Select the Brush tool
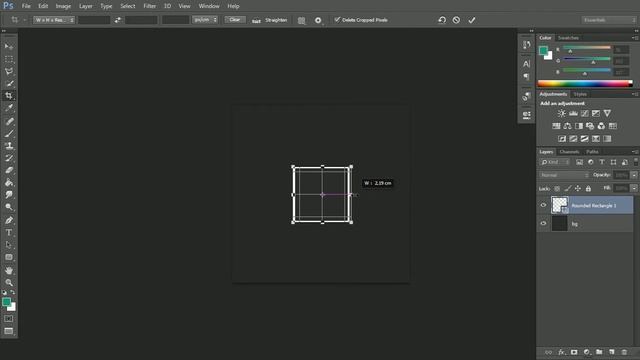Viewport: 640px width, 360px height. pyautogui.click(x=9, y=133)
